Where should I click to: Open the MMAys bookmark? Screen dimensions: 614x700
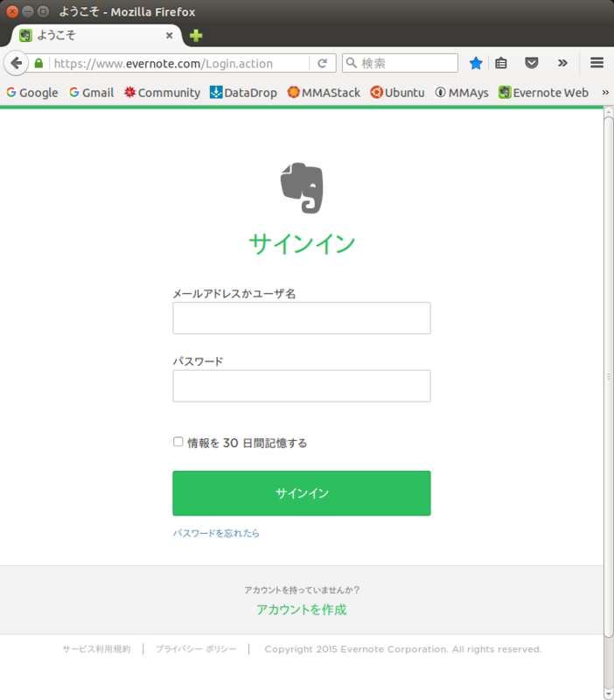click(x=462, y=93)
